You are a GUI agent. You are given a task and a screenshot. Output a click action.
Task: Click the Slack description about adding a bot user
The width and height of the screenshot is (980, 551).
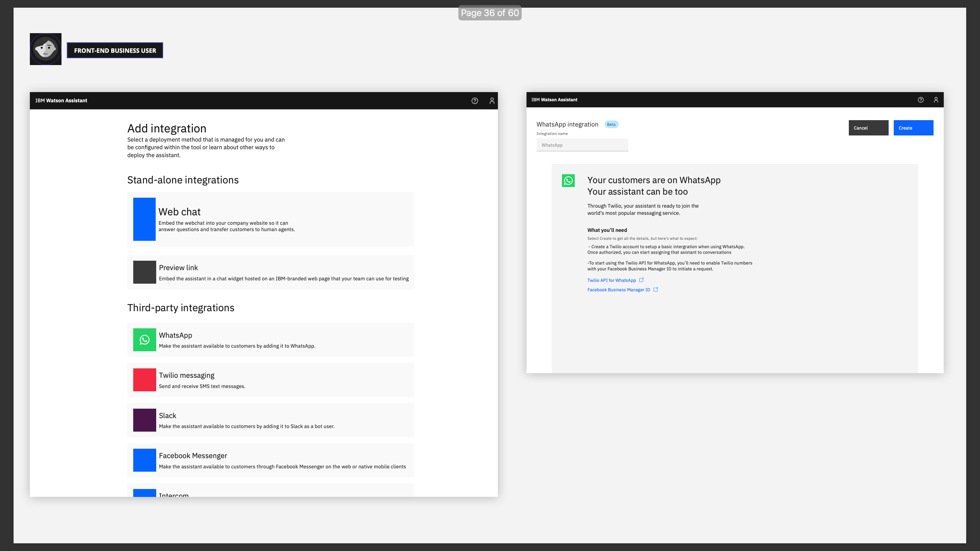tap(247, 426)
